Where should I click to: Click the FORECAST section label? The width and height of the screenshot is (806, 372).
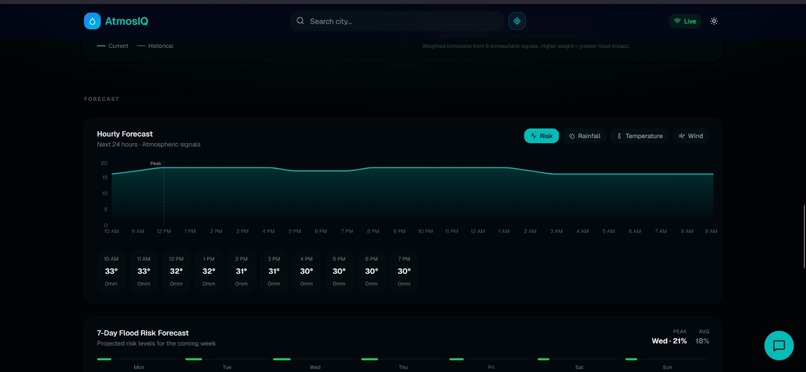pyautogui.click(x=102, y=99)
